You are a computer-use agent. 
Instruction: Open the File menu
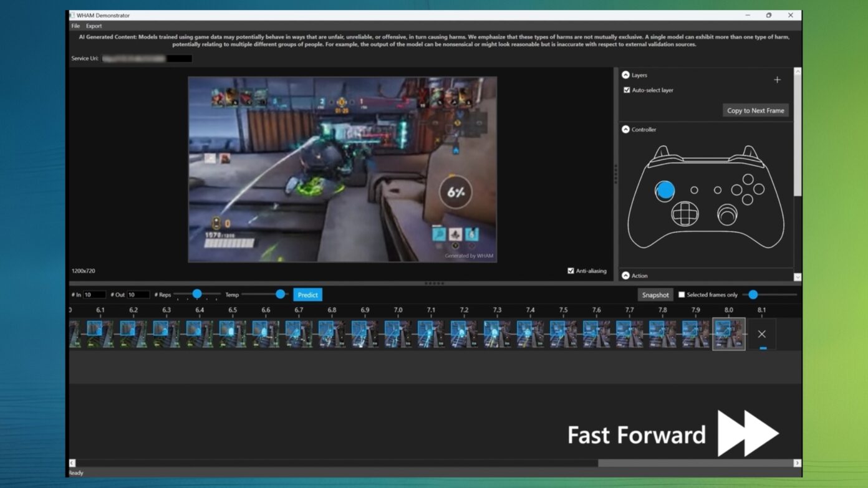pyautogui.click(x=75, y=26)
